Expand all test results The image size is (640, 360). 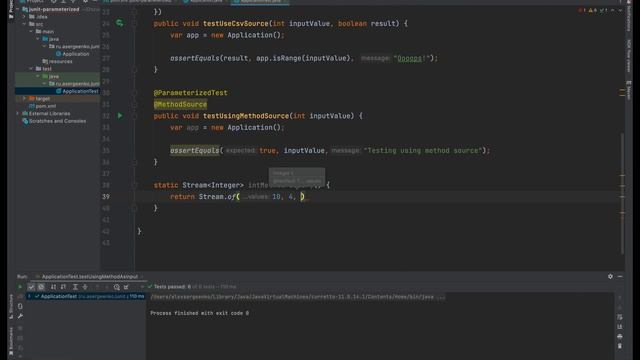click(x=75, y=287)
